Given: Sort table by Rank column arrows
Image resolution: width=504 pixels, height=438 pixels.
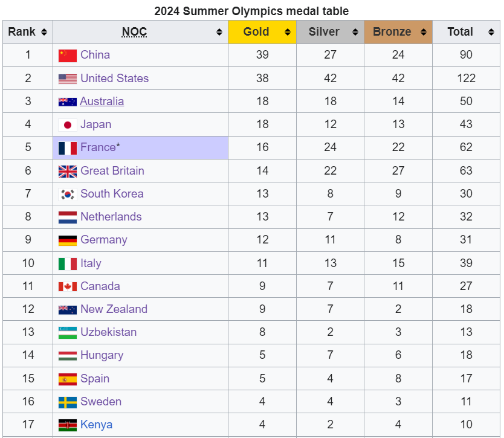Looking at the screenshot, I should tap(44, 32).
